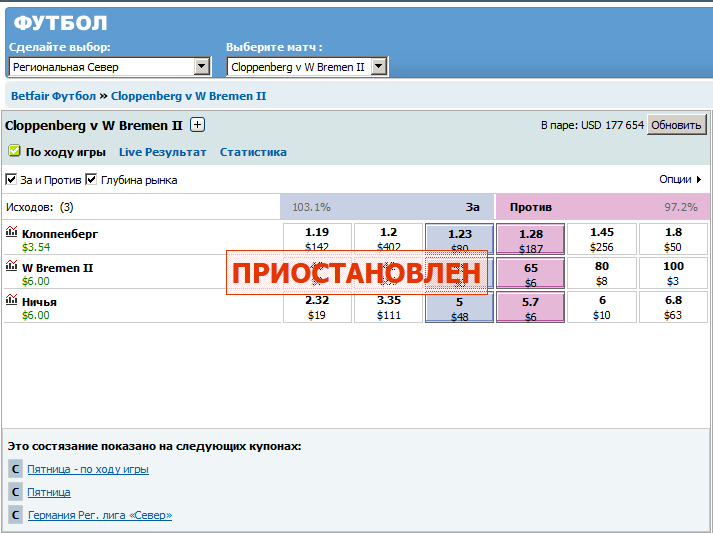Open the match selection dropdown

tap(379, 67)
